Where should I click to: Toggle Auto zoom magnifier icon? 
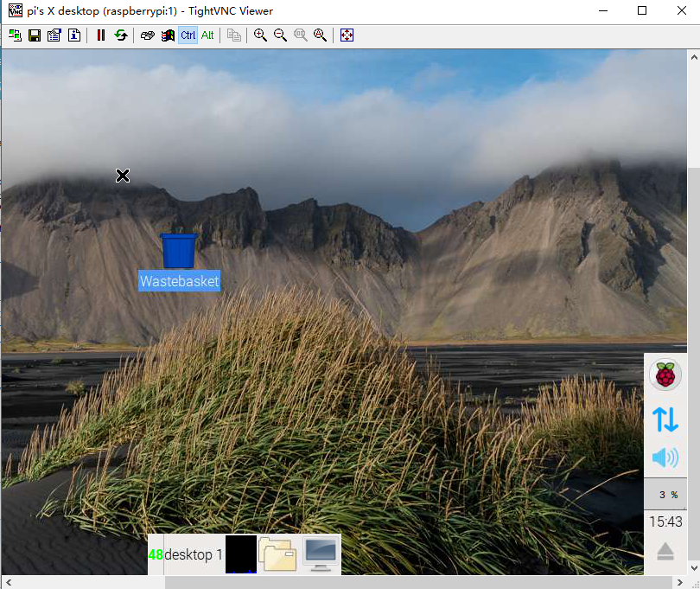tap(320, 35)
